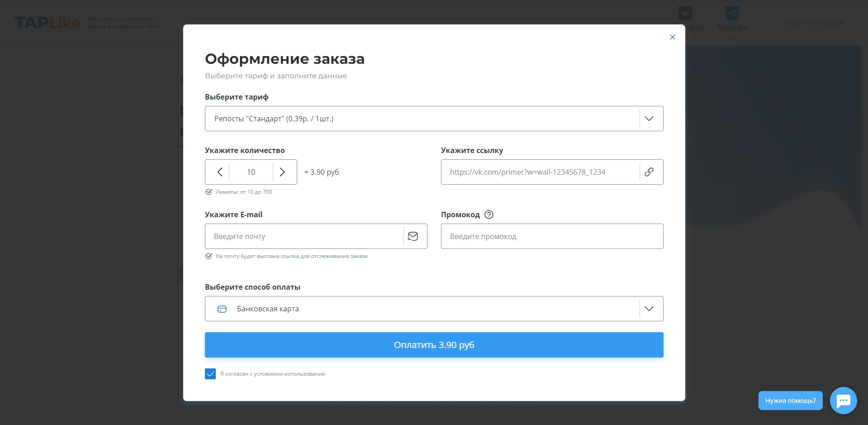
Task: Click the email note check icon
Action: tap(209, 256)
